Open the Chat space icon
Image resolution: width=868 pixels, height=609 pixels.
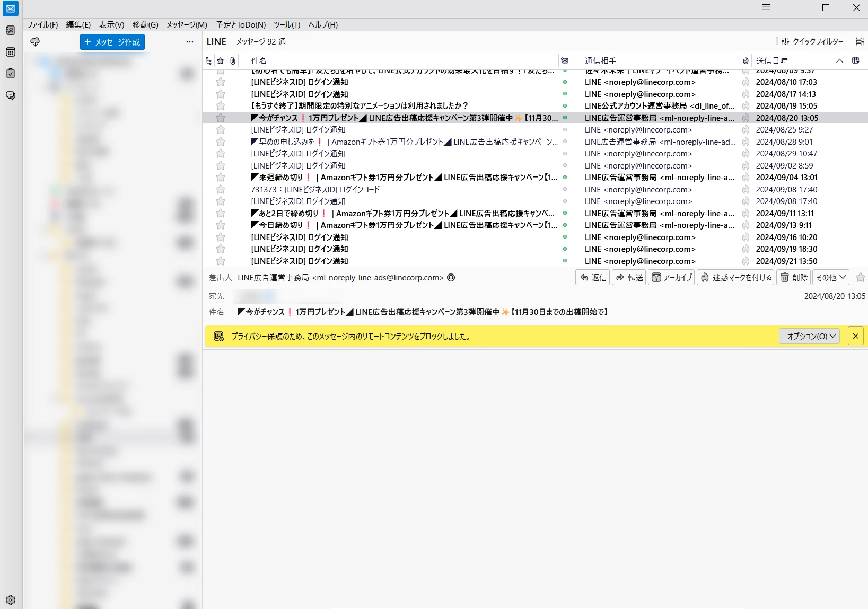point(11,95)
